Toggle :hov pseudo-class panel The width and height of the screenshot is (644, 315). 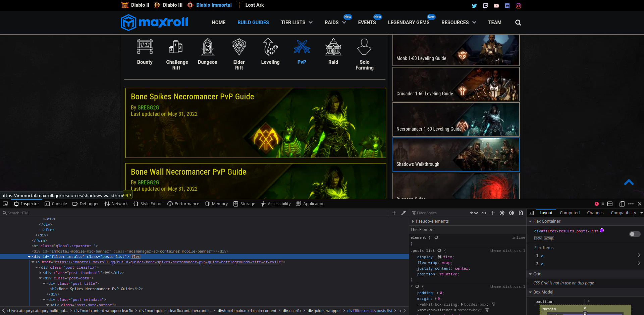pyautogui.click(x=474, y=213)
